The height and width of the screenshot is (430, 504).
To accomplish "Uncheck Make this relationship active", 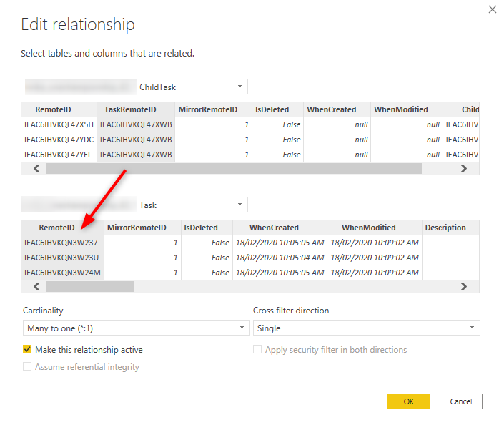I will click(27, 349).
